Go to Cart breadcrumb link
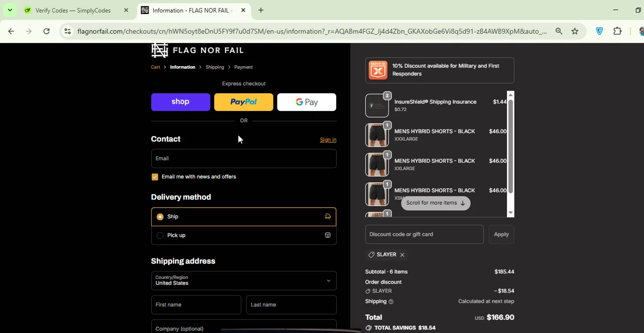Image resolution: width=644 pixels, height=333 pixels. pyautogui.click(x=155, y=67)
